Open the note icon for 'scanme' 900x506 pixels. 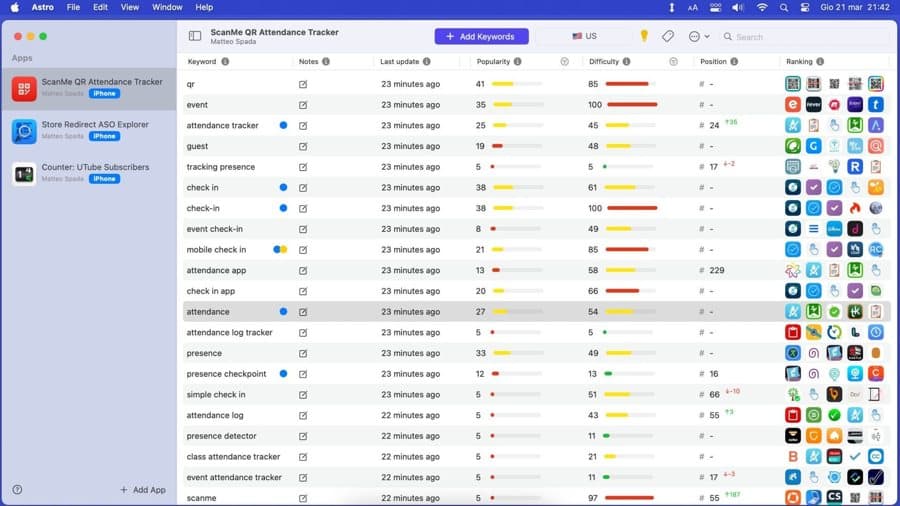pyautogui.click(x=303, y=498)
